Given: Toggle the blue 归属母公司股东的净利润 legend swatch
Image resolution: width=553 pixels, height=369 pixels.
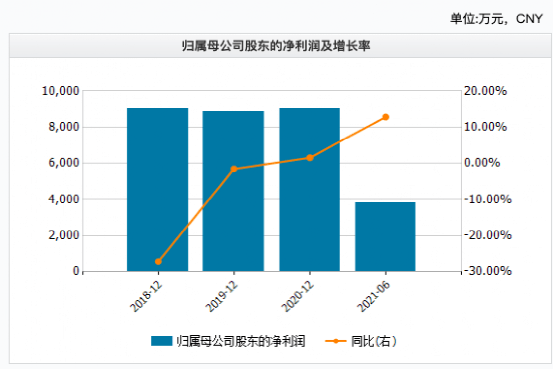Looking at the screenshot, I should (162, 341).
